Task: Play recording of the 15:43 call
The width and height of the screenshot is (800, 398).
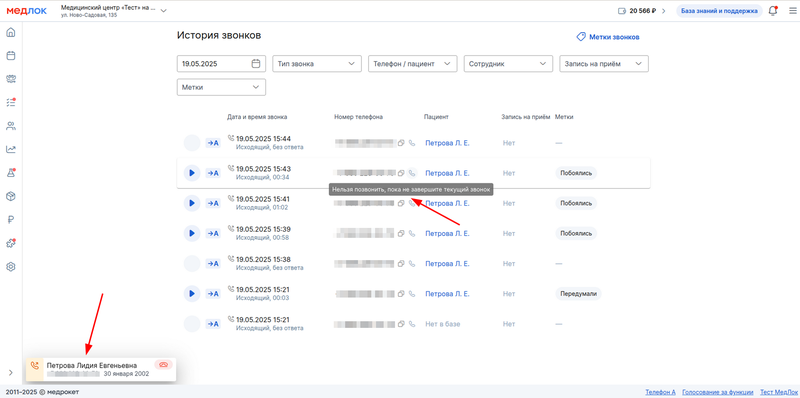Action: [x=192, y=173]
